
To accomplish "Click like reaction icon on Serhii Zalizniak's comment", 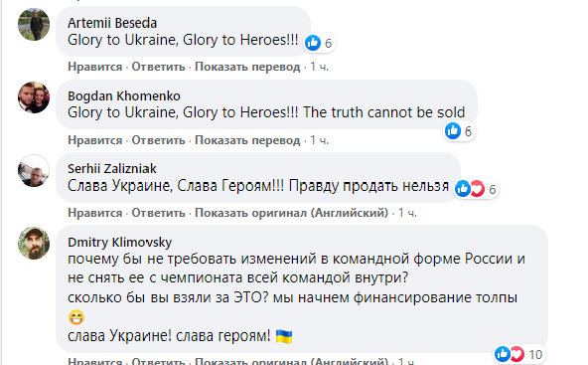I will pyautogui.click(x=463, y=189).
